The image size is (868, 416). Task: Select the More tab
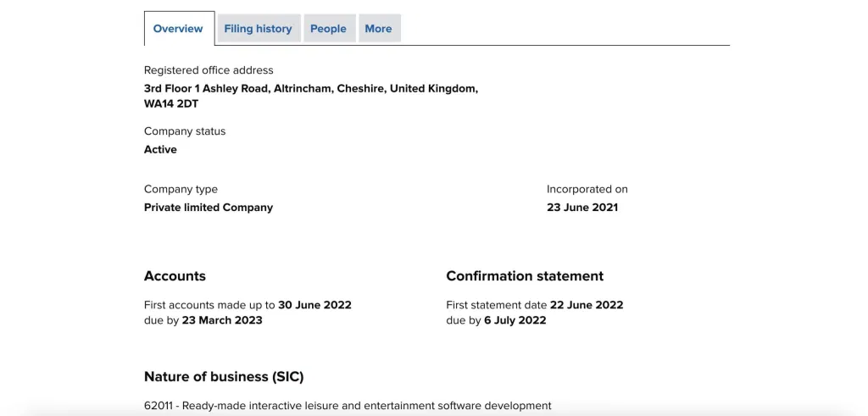(x=379, y=29)
